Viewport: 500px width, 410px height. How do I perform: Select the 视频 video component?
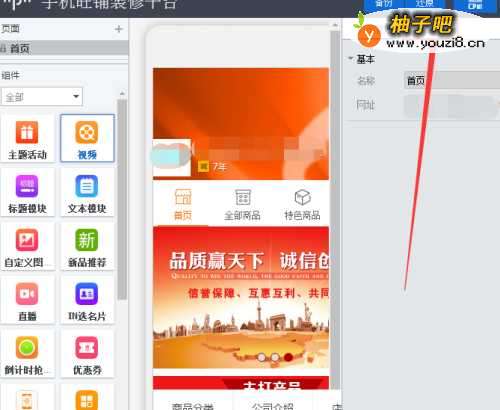[87, 138]
